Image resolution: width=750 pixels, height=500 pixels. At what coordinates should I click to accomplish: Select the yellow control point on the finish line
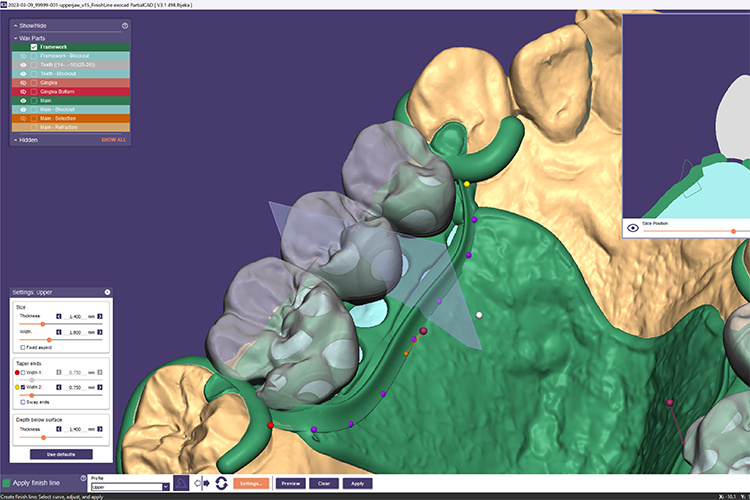coord(467,184)
